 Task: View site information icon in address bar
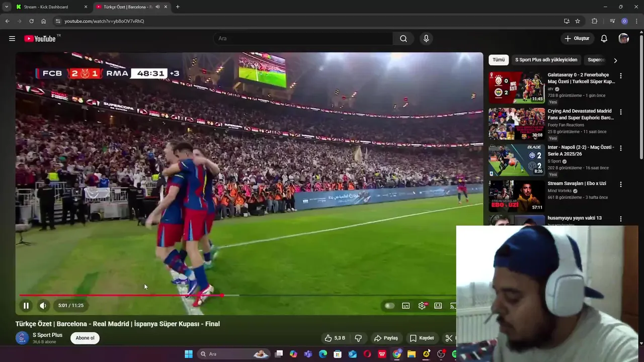click(58, 21)
